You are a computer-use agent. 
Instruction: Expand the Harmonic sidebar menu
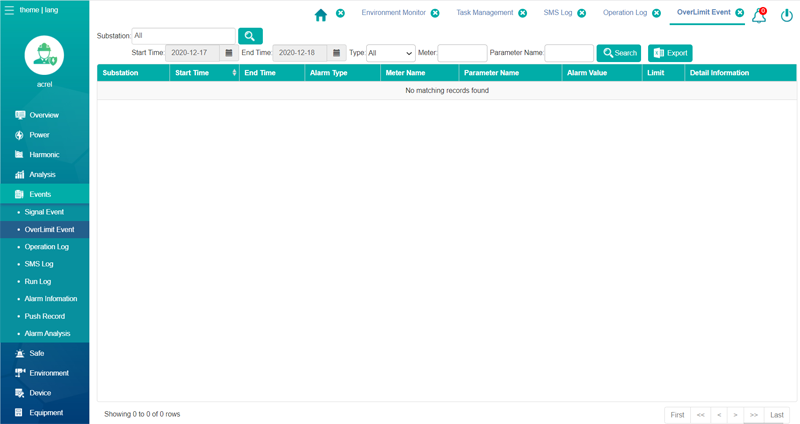coord(44,155)
